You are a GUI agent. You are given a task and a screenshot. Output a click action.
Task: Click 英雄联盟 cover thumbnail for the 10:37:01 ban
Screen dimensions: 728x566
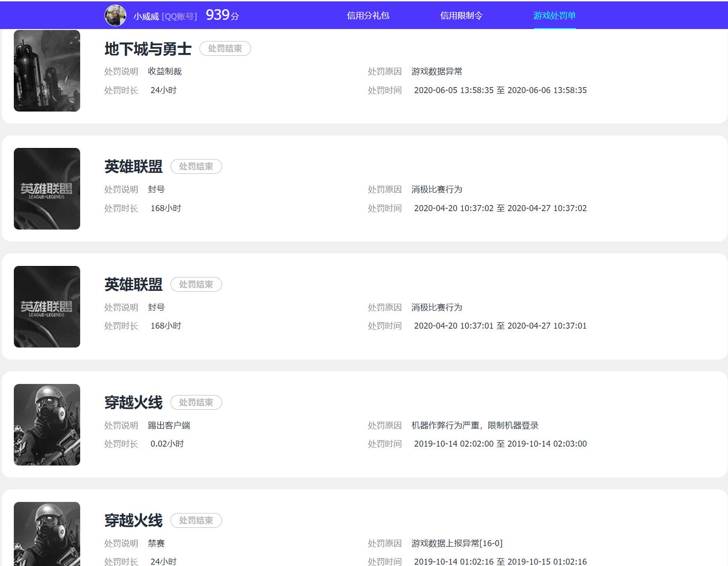pyautogui.click(x=47, y=307)
